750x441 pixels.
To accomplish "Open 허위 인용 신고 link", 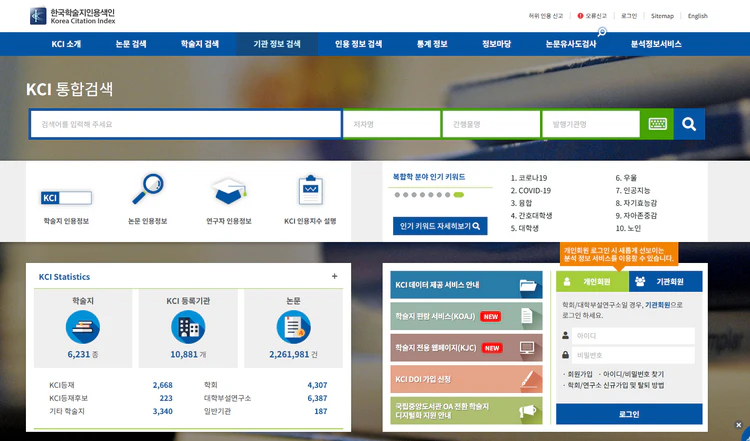I will (x=545, y=16).
